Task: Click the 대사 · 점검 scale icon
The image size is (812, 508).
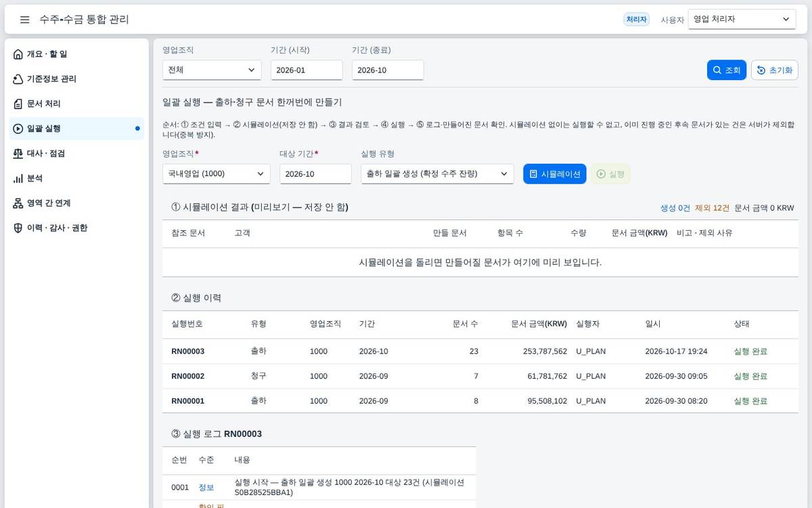Action: coord(18,154)
